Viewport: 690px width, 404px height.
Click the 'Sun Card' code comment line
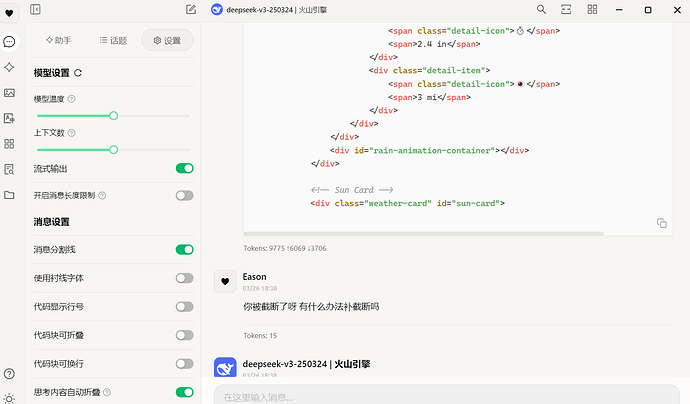click(x=352, y=190)
